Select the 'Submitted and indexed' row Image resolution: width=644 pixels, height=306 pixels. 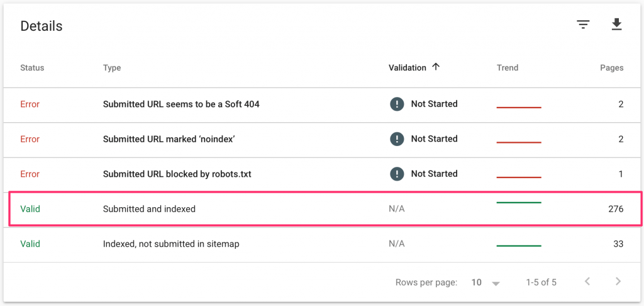tap(149, 209)
